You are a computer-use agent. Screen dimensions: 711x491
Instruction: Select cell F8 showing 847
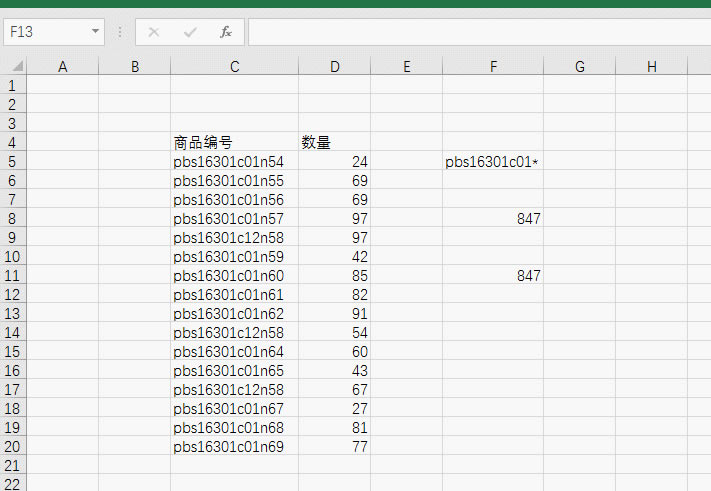click(x=493, y=219)
